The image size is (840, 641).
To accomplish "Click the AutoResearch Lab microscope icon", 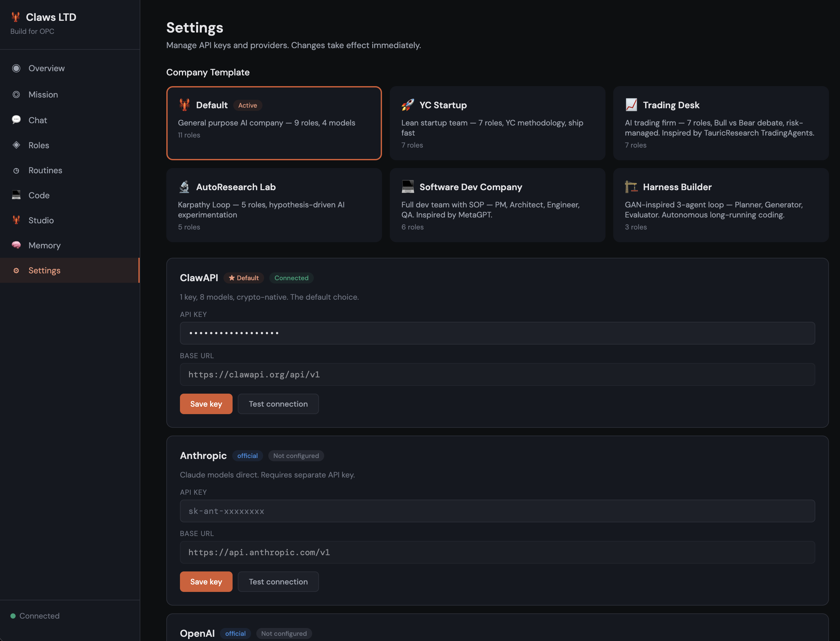I will (185, 187).
